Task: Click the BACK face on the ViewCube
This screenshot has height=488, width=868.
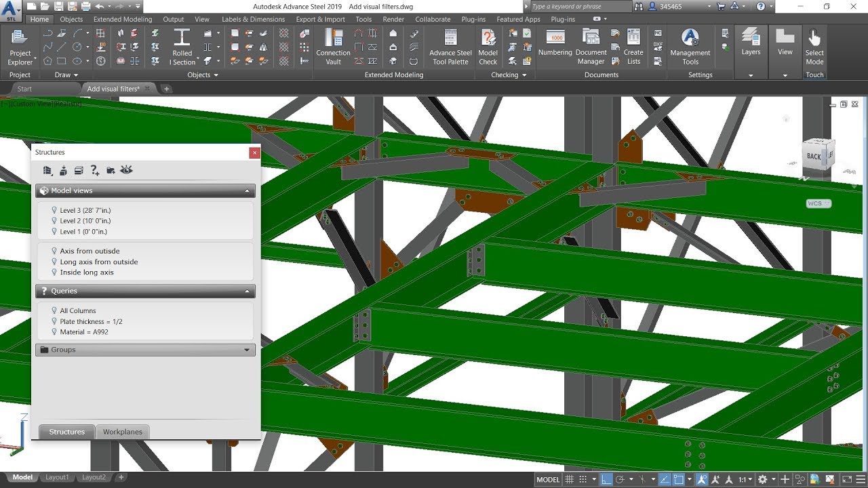Action: pos(814,155)
